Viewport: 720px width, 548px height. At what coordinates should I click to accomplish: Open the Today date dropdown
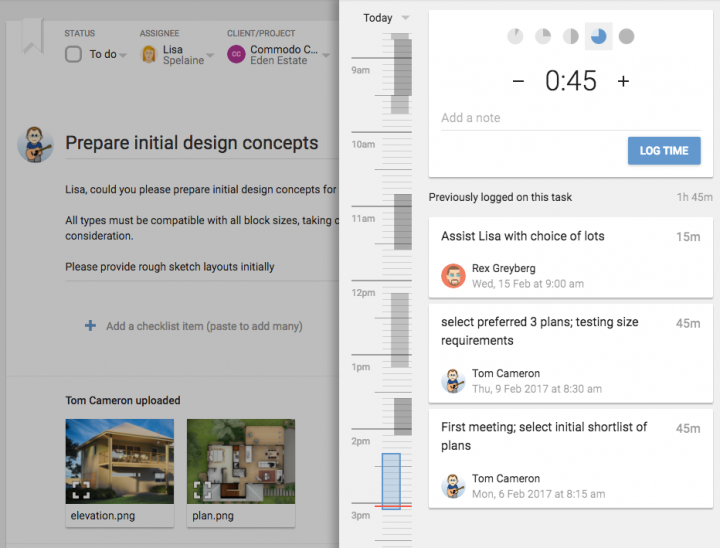[x=386, y=18]
